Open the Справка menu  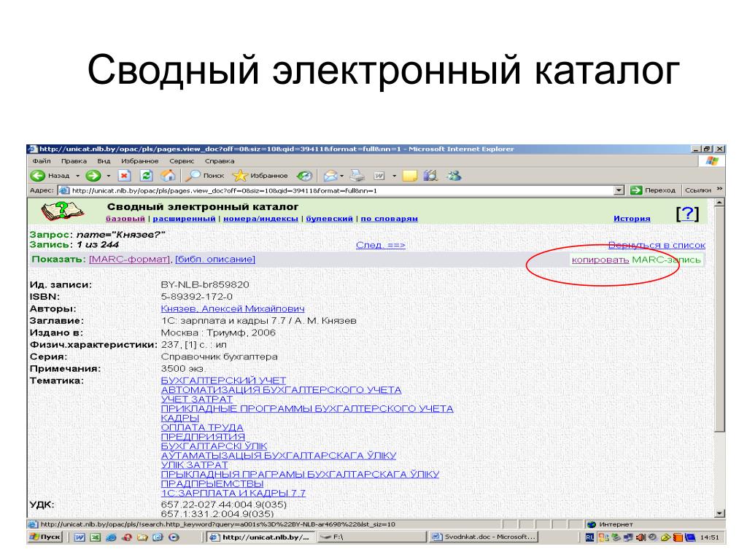point(220,161)
